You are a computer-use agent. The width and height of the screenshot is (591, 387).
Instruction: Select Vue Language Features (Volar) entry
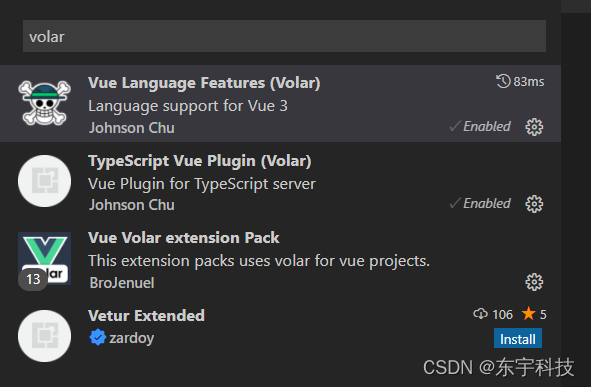[280, 103]
